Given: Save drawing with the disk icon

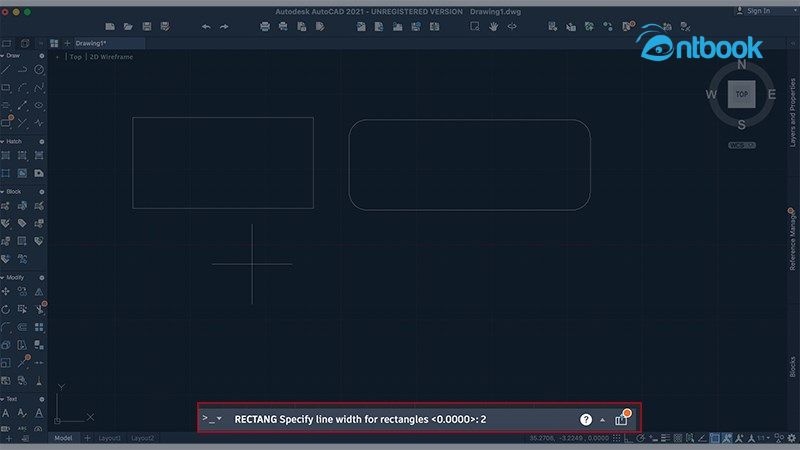Looking at the screenshot, I should (x=147, y=27).
